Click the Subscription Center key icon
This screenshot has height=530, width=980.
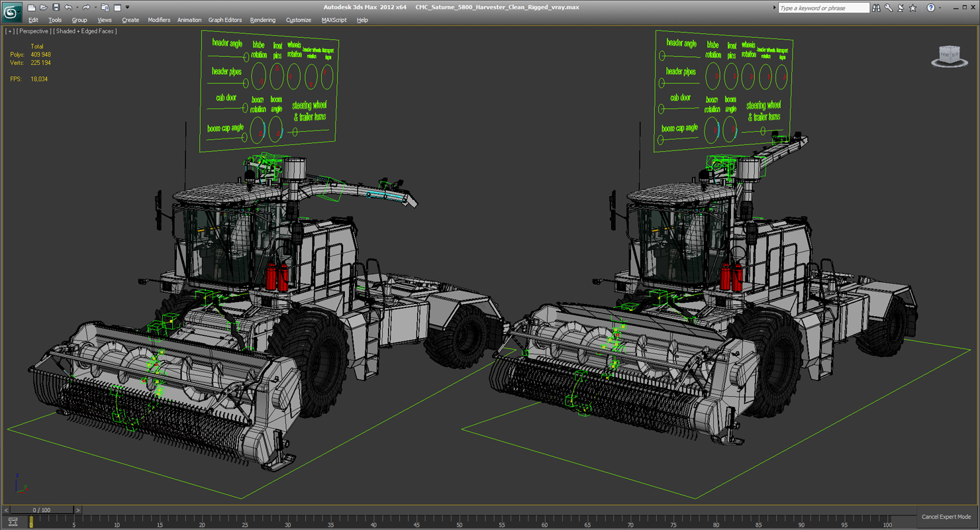coord(889,8)
